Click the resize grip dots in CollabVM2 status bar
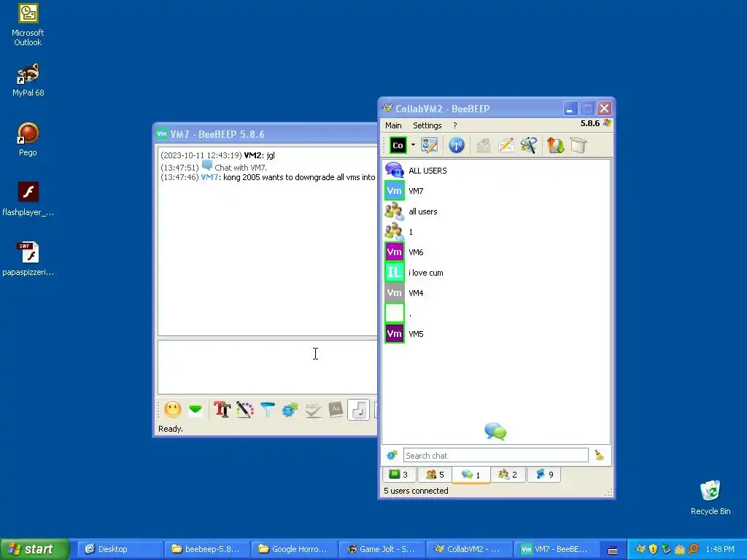Viewport: 747px width, 560px height. (x=608, y=493)
